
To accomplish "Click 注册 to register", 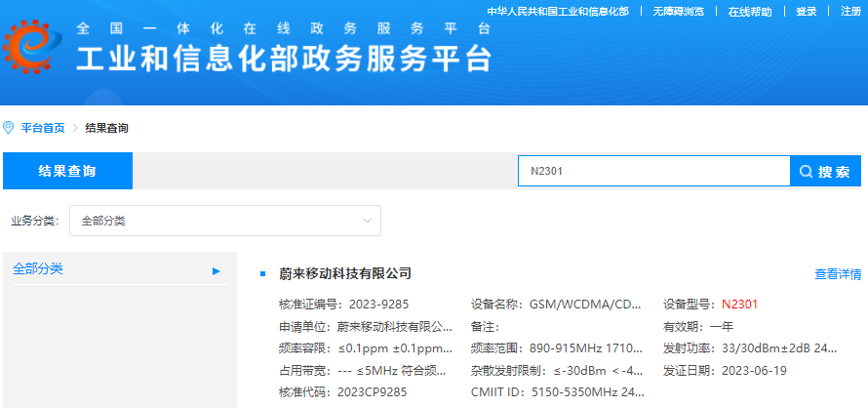I will 850,12.
